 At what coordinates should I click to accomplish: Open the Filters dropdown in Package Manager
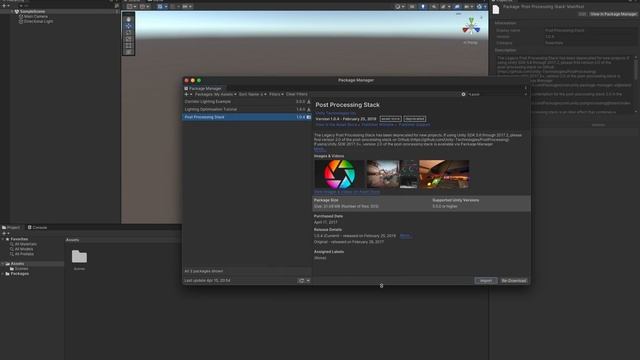[276, 94]
